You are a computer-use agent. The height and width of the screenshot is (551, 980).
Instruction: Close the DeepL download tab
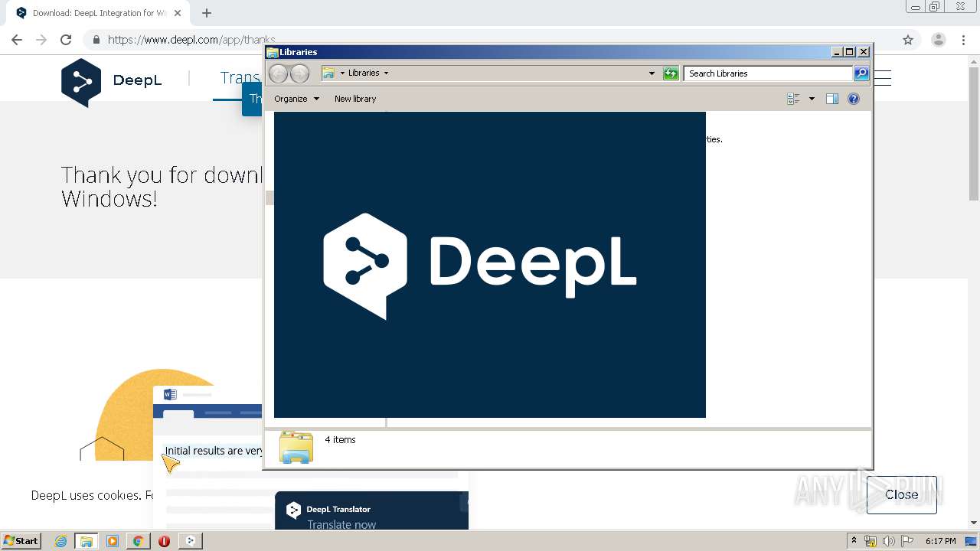pos(178,13)
